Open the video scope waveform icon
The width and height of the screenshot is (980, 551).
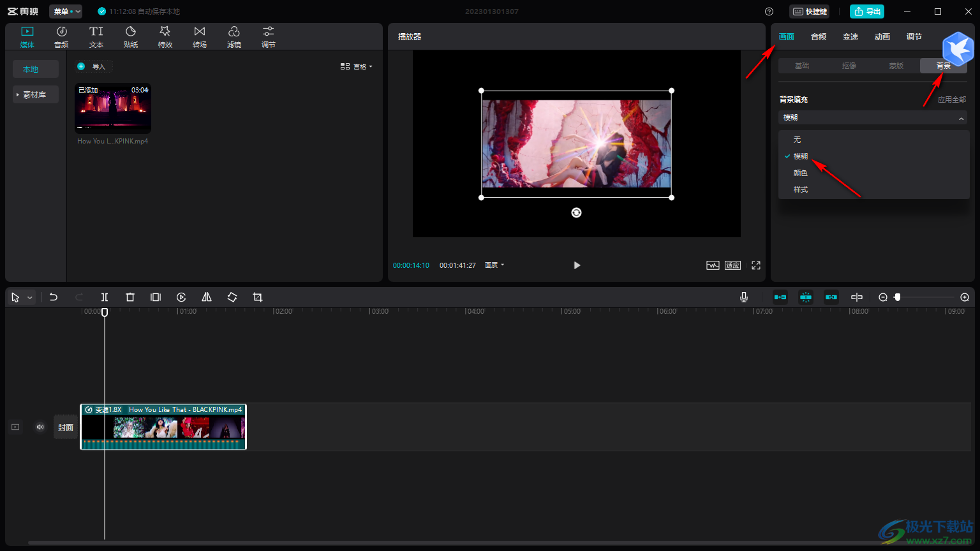pyautogui.click(x=713, y=265)
